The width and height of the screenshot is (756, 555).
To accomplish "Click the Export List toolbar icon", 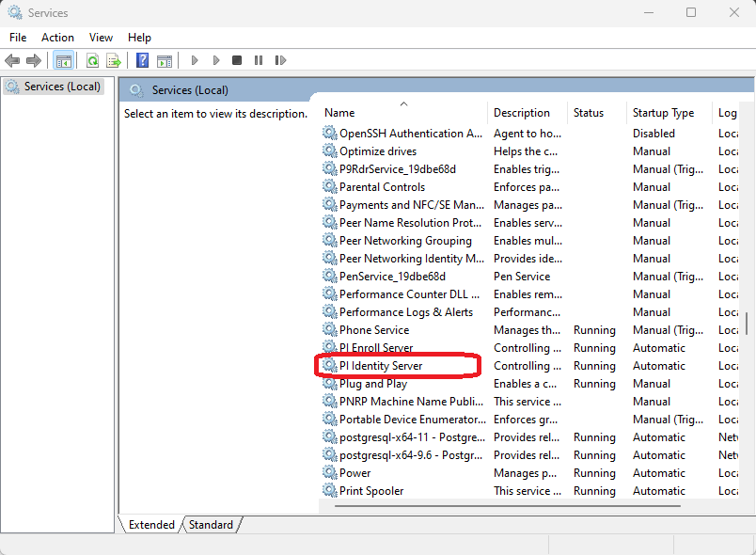I will point(114,61).
